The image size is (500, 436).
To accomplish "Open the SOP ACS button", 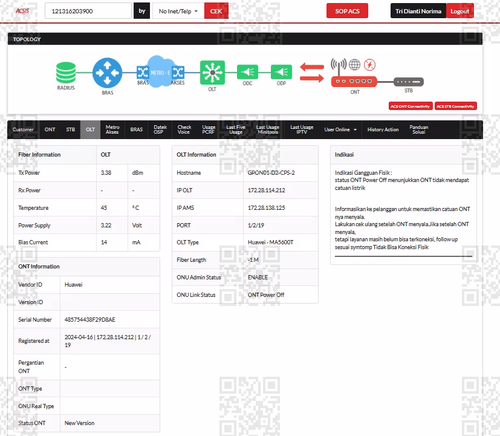I will [x=347, y=11].
